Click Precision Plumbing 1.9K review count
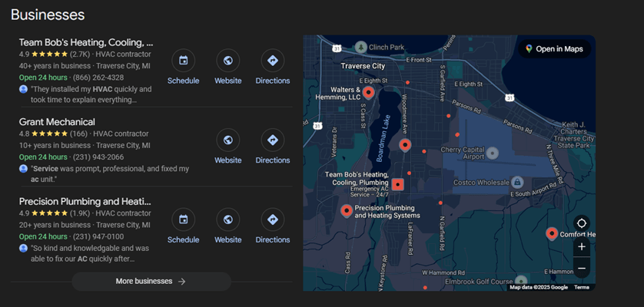Viewport: 644px width, 307px height. [80, 213]
